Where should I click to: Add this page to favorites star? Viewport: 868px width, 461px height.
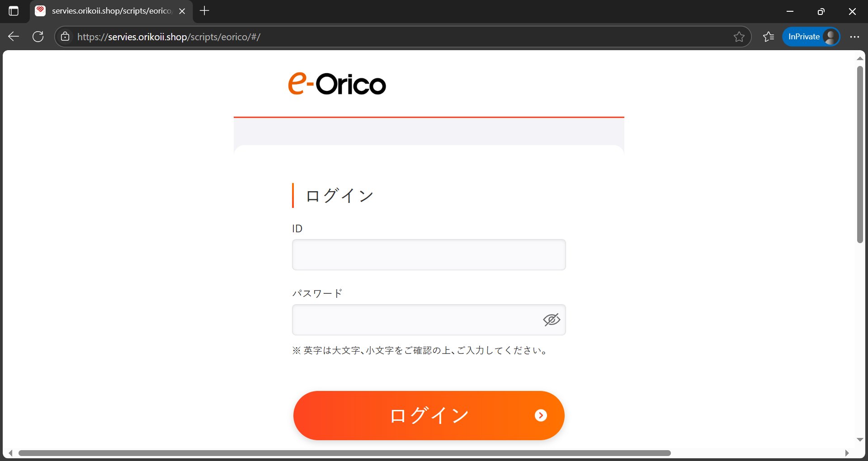(x=739, y=37)
